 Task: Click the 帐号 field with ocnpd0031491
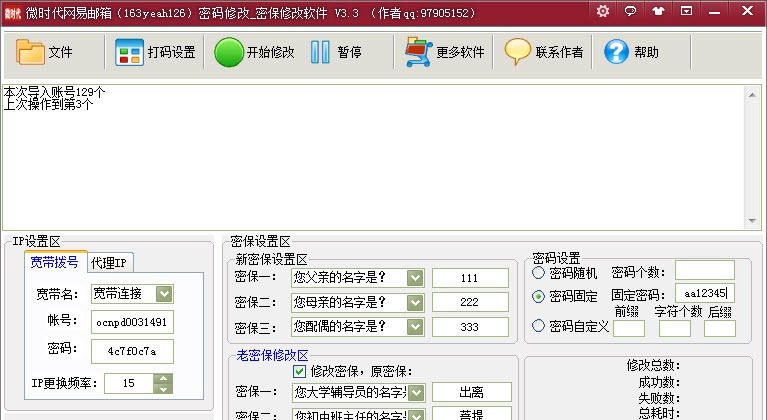[132, 322]
